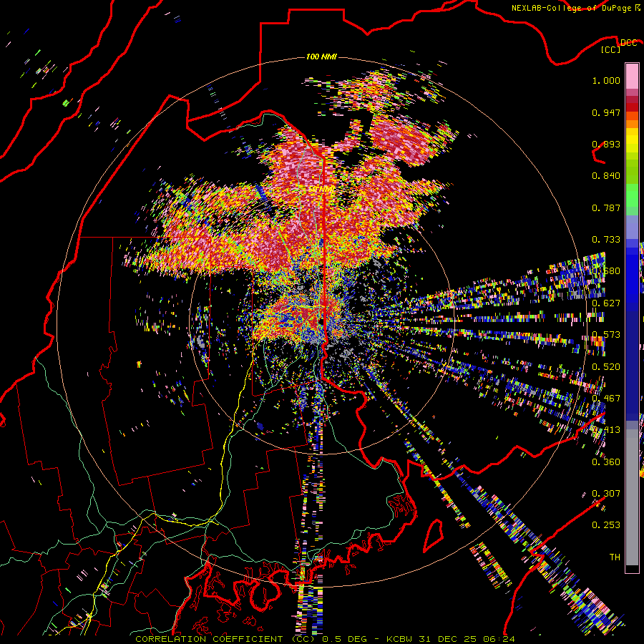Select the 0.520 scale value
The image size is (644, 644).
point(606,367)
